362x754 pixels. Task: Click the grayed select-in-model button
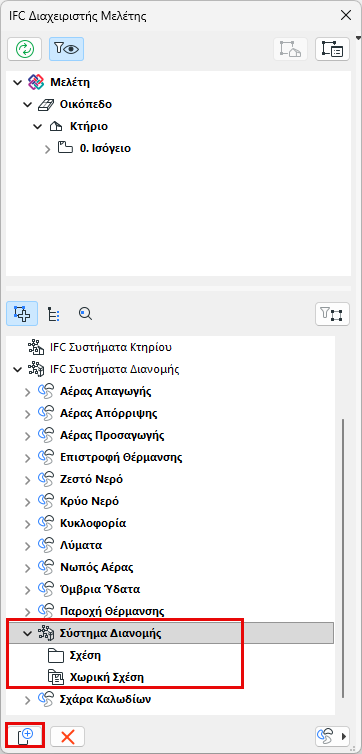[290, 49]
